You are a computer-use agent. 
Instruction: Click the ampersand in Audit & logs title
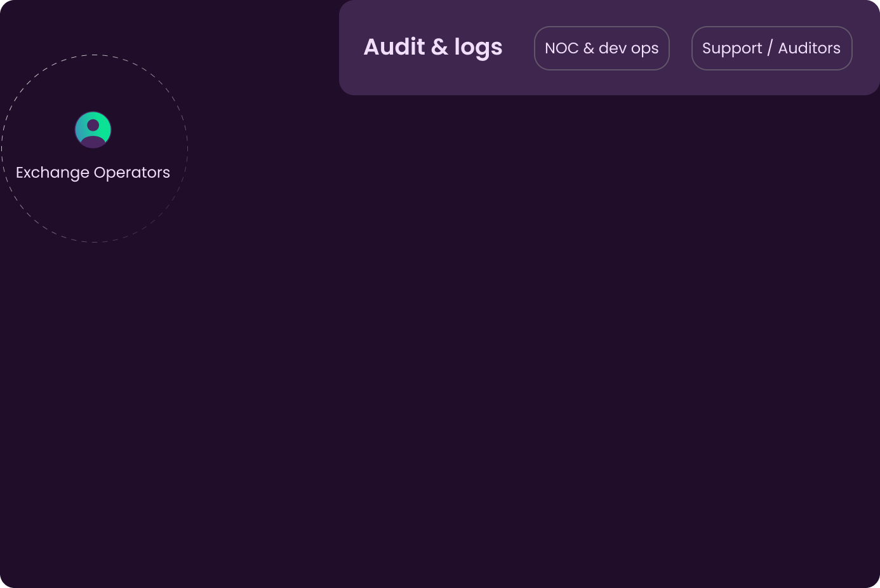coord(439,48)
